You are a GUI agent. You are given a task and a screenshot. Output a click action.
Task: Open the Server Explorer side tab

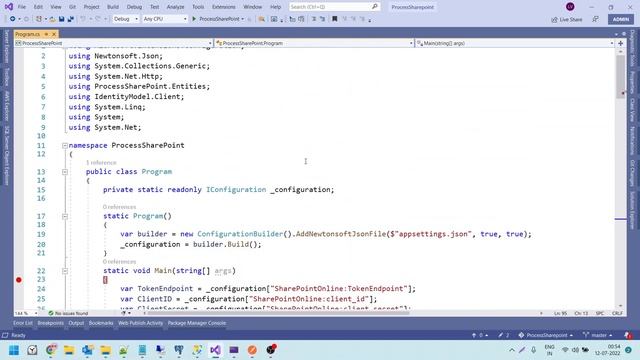[7, 46]
